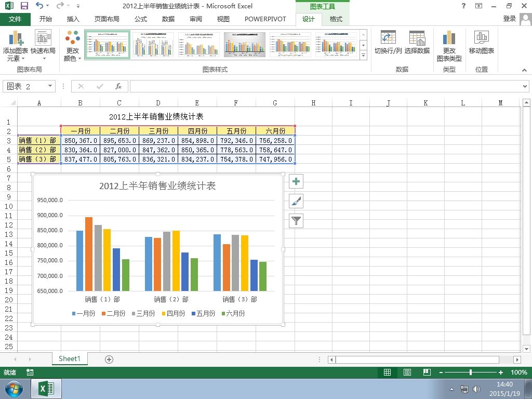Click Move Chart (移动图表)

pyautogui.click(x=481, y=43)
